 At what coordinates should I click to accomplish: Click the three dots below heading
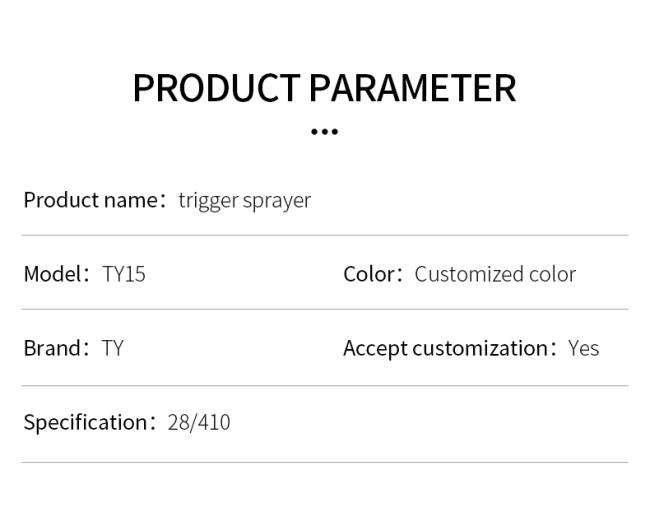click(325, 132)
